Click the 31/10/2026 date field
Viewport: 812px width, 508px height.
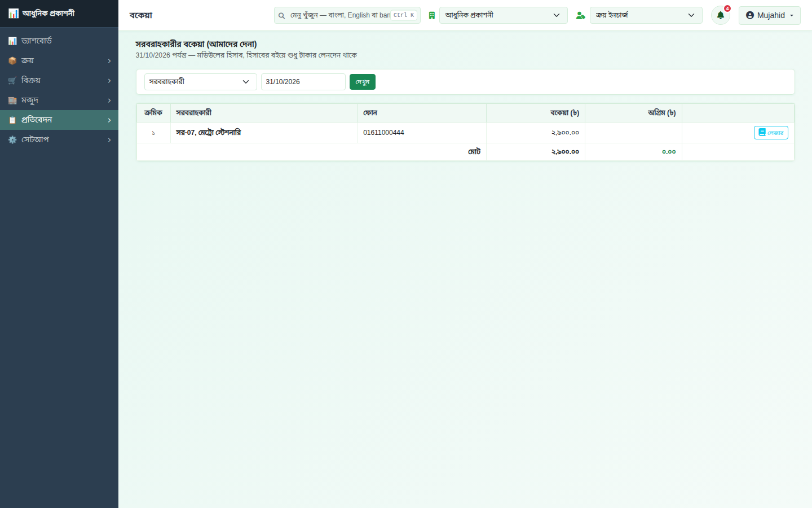(303, 82)
